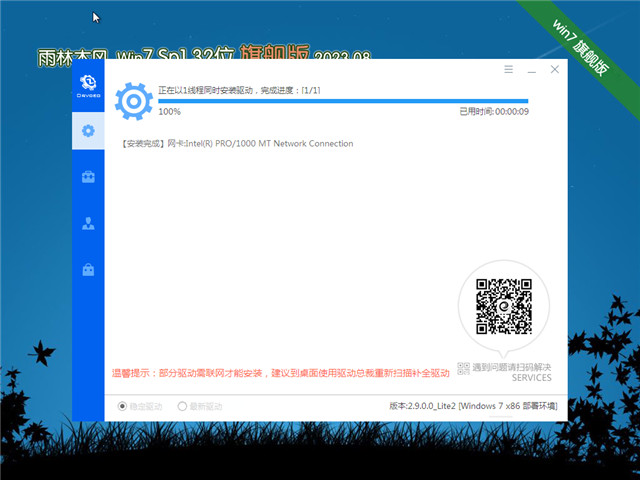Minimize the driver installer window
This screenshot has width=640, height=480.
[531, 70]
